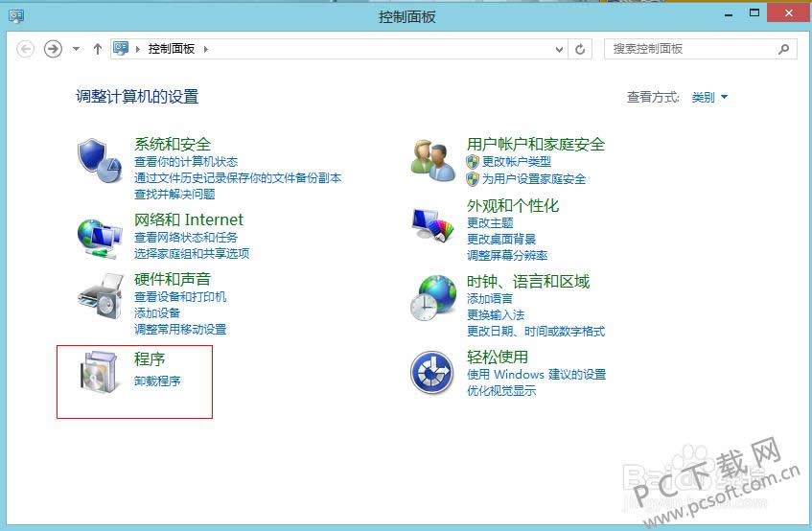
Task: Open the Programs disc box icon
Action: tap(100, 373)
